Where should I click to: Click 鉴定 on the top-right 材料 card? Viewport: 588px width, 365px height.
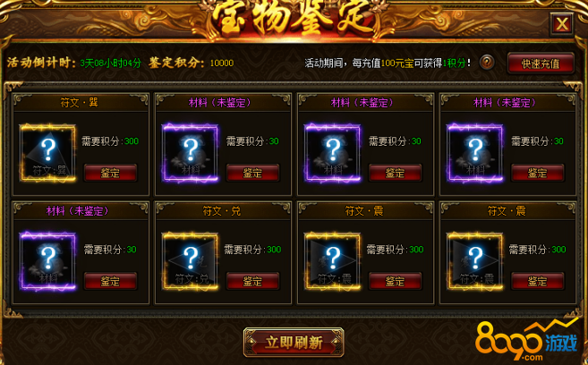pos(538,173)
